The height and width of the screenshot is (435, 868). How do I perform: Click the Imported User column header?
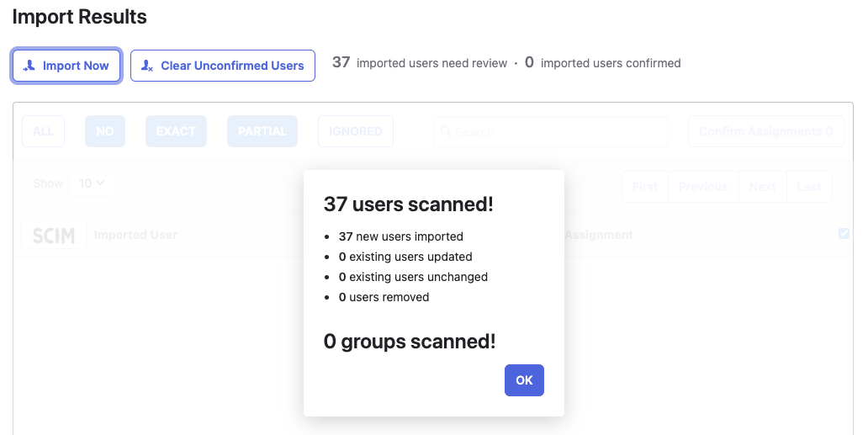click(x=135, y=235)
